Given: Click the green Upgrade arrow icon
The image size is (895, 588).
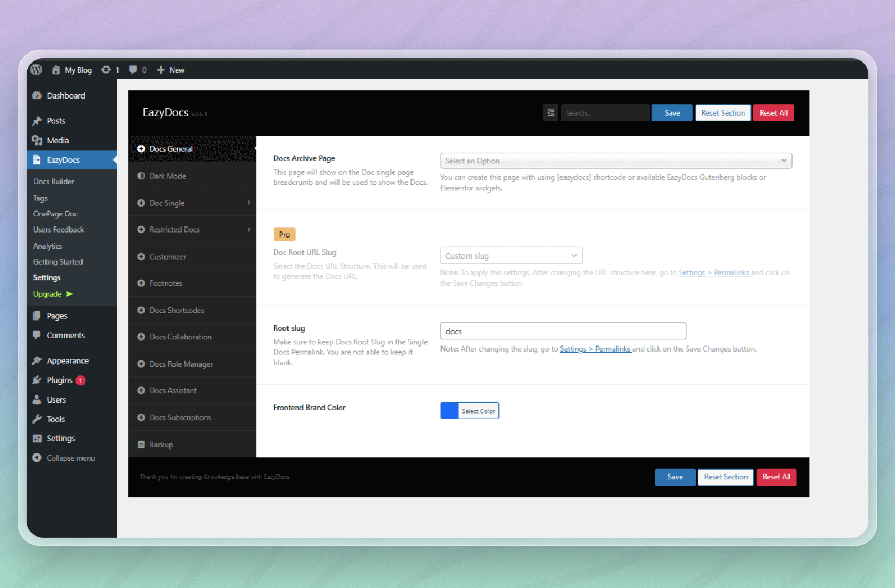Looking at the screenshot, I should coord(69,294).
